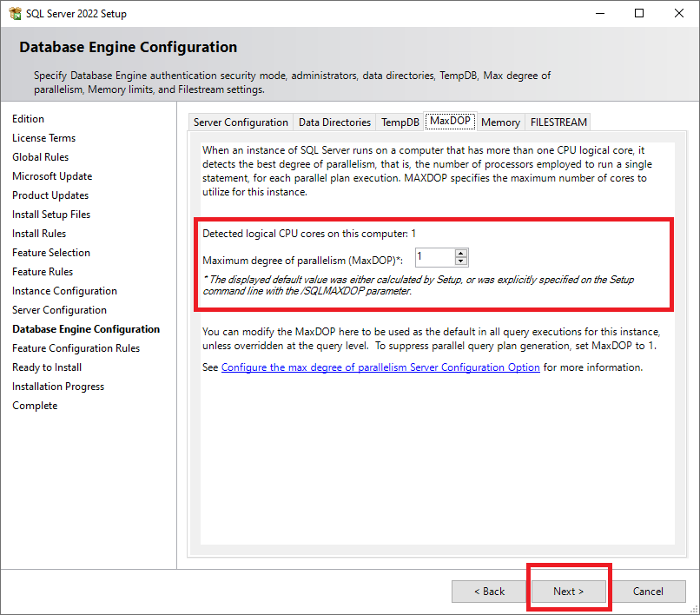The width and height of the screenshot is (700, 615).
Task: Click the Instance Configuration step in sidebar
Action: click(64, 291)
